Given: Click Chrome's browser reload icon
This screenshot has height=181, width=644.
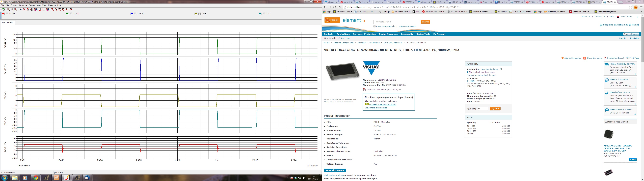Looking at the screenshot, I should (335, 7).
